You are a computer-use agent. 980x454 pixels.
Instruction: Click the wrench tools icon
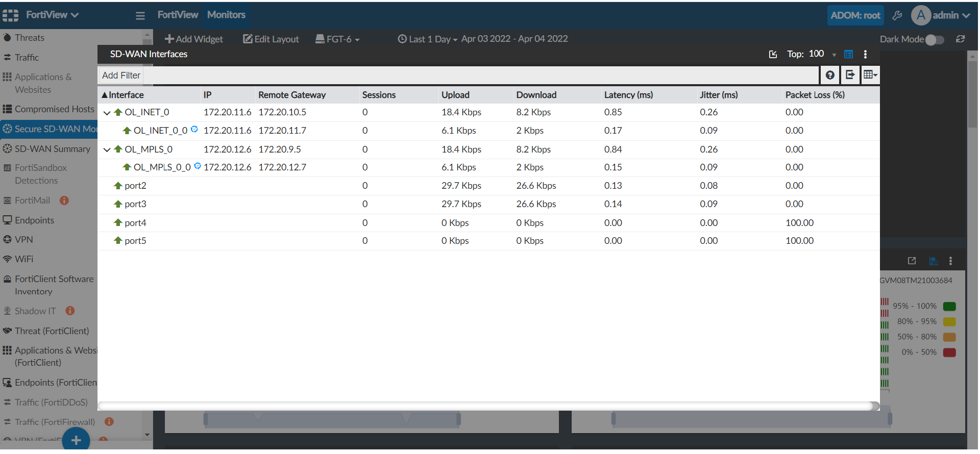tap(897, 16)
